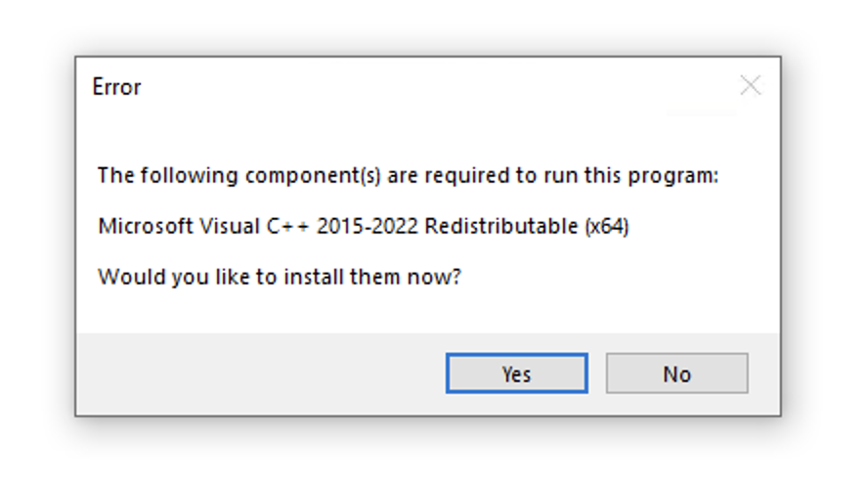The image size is (868, 481).
Task: Select the "following component(s) are required" message line
Action: point(408,176)
